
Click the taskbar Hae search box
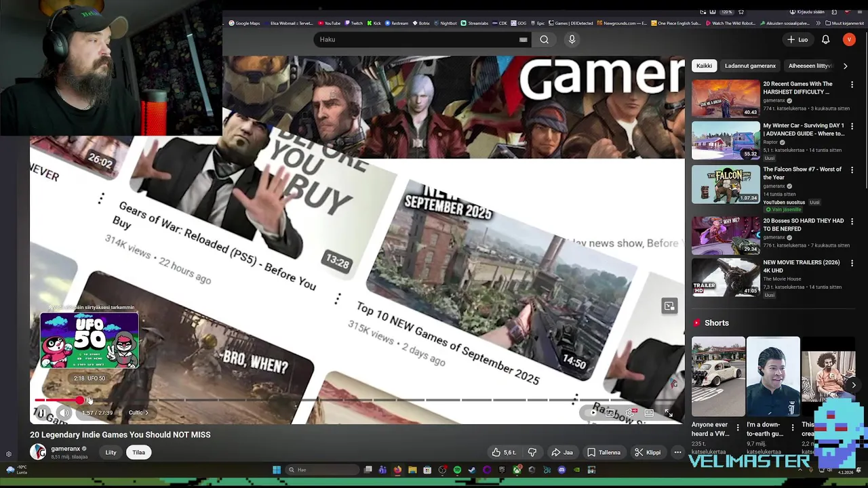point(322,470)
